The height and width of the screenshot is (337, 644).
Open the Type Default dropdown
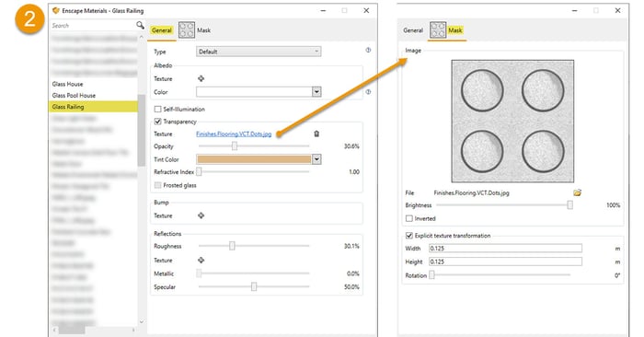tap(259, 52)
